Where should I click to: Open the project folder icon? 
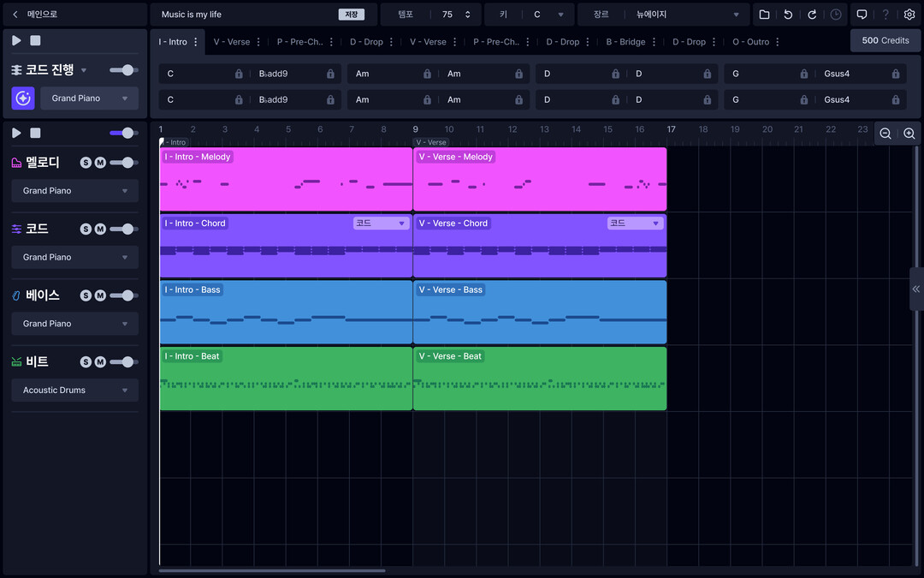tap(764, 15)
